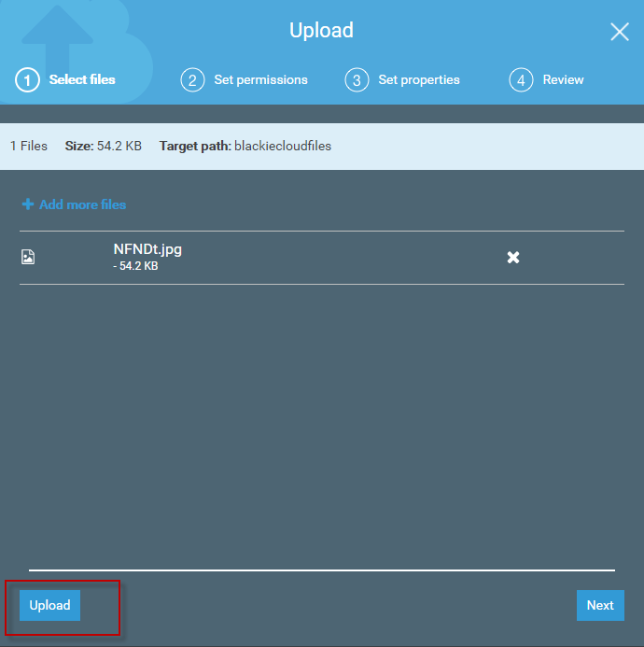Close the Upload dialog with the X

pyautogui.click(x=620, y=32)
